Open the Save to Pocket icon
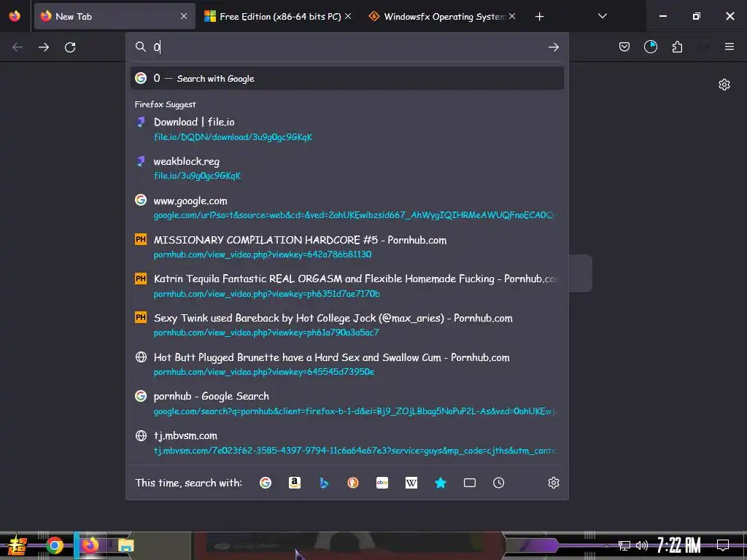 coord(624,47)
